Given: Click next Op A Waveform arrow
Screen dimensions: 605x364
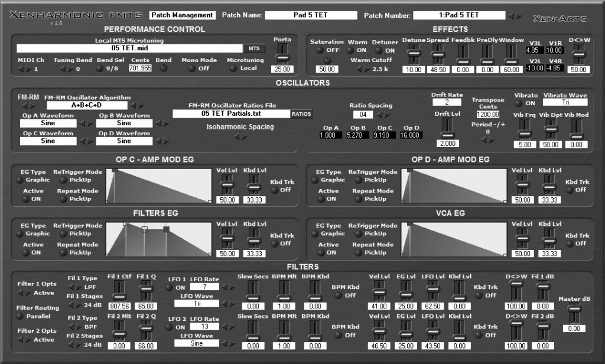Looking at the screenshot, I should [x=90, y=123].
